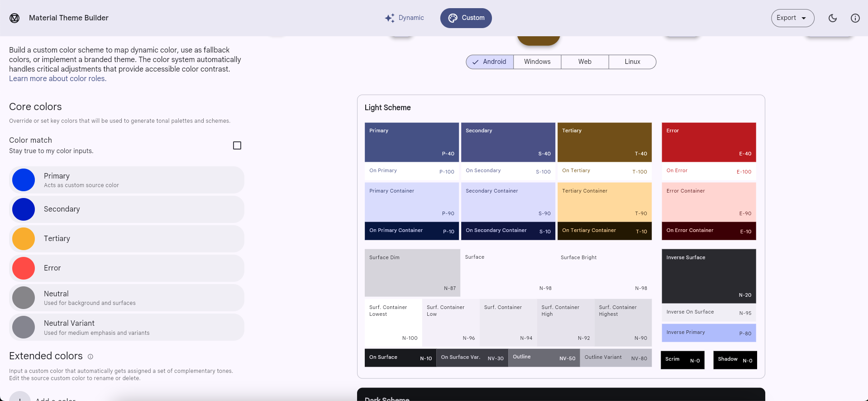Open the info icon in header

(x=855, y=18)
